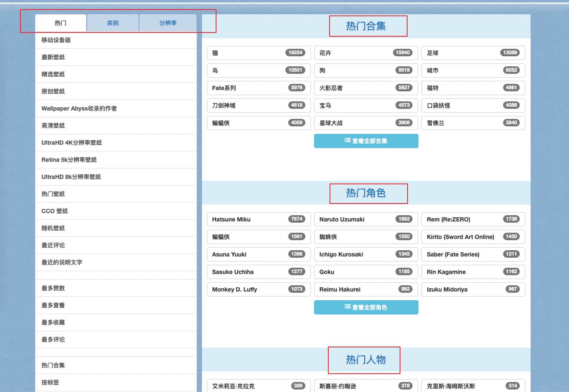Open Retina 5k分辨率壁纸 sidebar link
This screenshot has width=569, height=392.
pyautogui.click(x=116, y=160)
